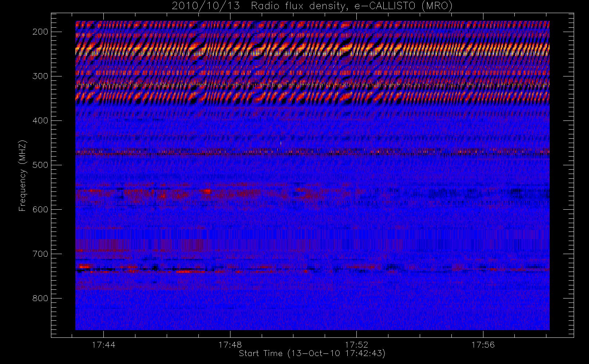This screenshot has width=589, height=364.
Task: Click the 17:48 time tick label
Action: tap(230, 345)
